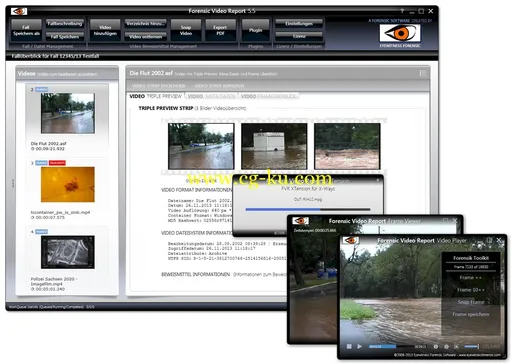Image resolution: width=512 pixels, height=364 pixels.
Task: Open first triple preview frame image
Action: tap(201, 146)
